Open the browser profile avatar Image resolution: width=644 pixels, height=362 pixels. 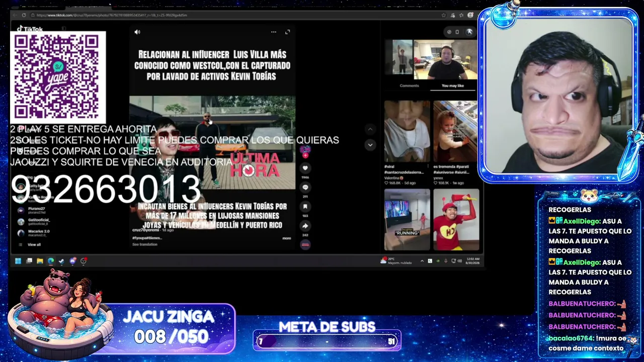(470, 15)
